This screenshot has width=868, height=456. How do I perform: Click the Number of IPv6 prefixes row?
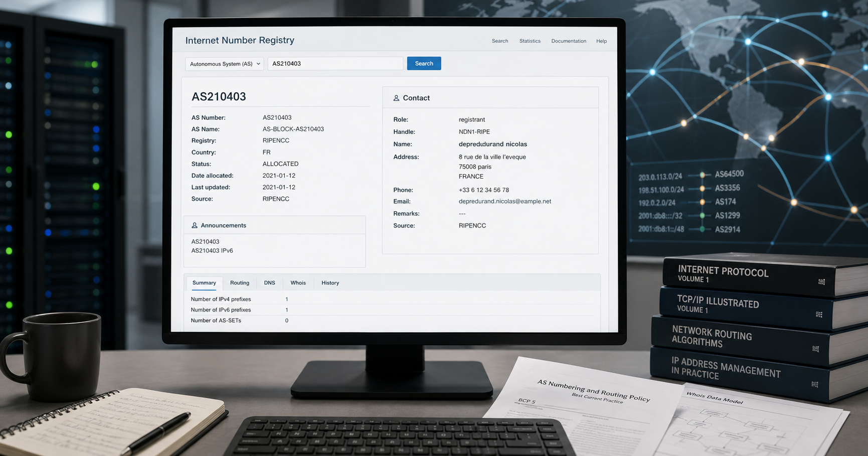pos(391,310)
